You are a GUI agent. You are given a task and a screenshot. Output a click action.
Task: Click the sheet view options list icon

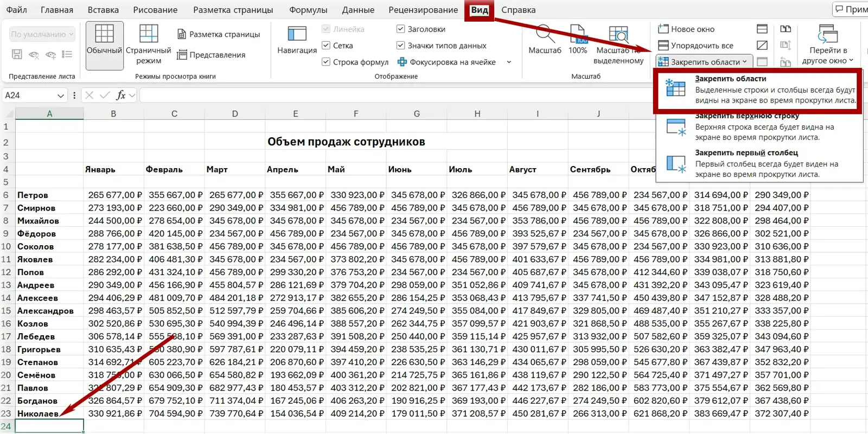click(67, 54)
